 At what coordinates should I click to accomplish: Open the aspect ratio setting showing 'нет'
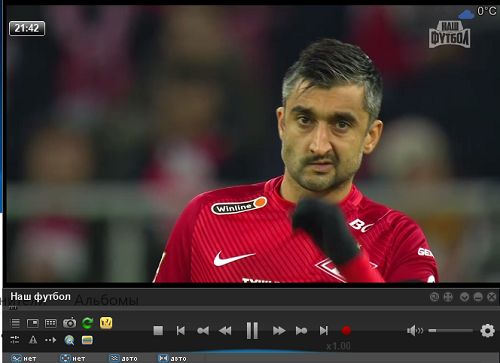pos(72,358)
